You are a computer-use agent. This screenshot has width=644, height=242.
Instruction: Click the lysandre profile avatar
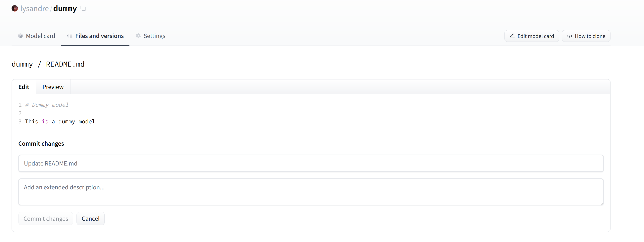15,8
